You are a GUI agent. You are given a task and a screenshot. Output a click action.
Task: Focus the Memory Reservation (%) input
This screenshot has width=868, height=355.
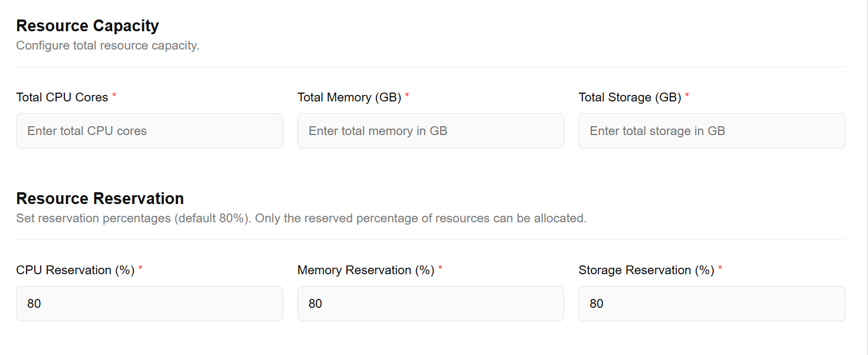(x=430, y=304)
